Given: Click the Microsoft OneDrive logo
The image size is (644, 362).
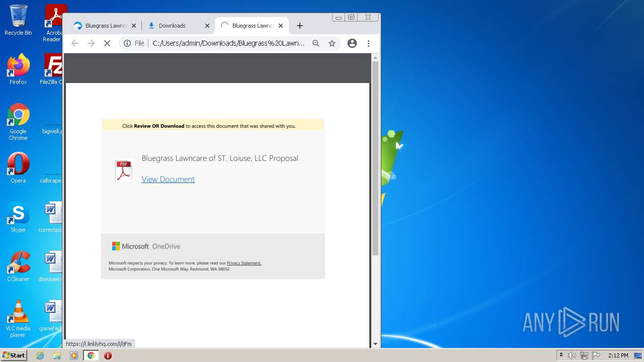Looking at the screenshot, I should (x=146, y=246).
